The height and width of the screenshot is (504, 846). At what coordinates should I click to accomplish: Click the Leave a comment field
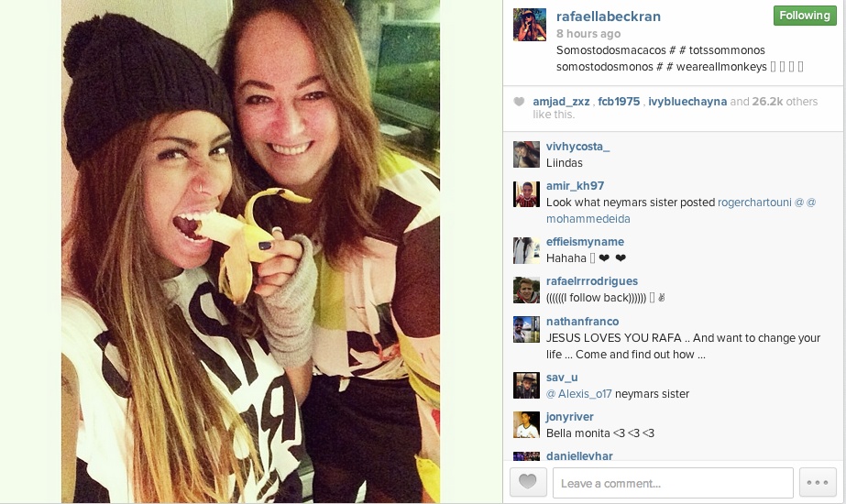(x=673, y=482)
